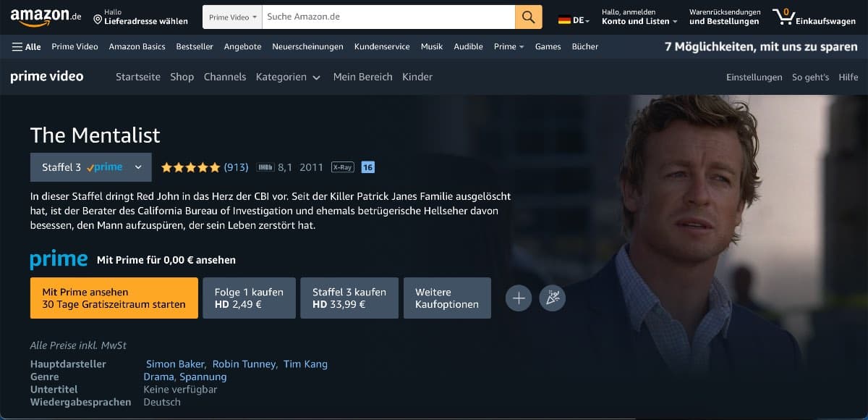The image size is (868, 420).
Task: Open the Kinder tab
Action: [417, 77]
